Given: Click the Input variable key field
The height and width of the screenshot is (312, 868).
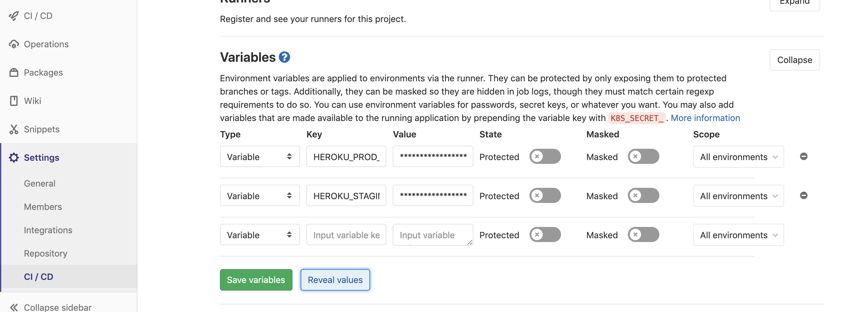Looking at the screenshot, I should click(x=346, y=234).
